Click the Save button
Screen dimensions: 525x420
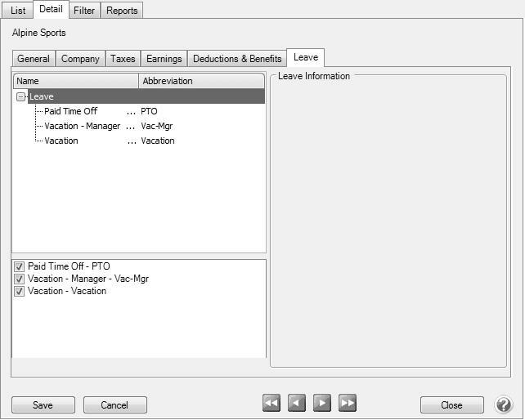[x=43, y=405]
